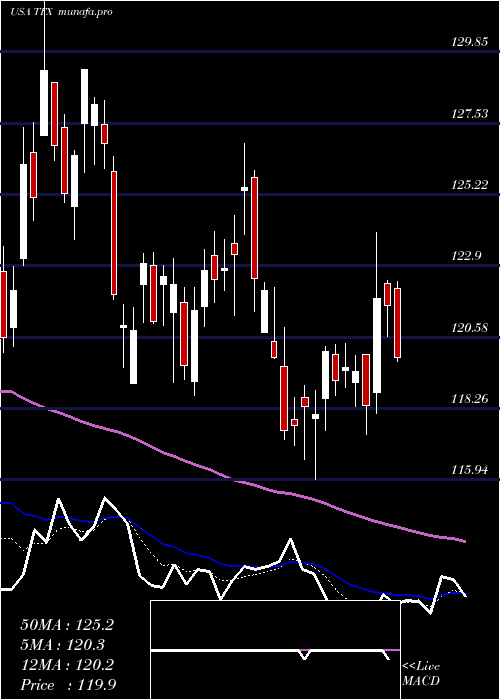This screenshot has height=700, width=500.
Task: Click the <<Live MACD label
Action: click(x=421, y=674)
